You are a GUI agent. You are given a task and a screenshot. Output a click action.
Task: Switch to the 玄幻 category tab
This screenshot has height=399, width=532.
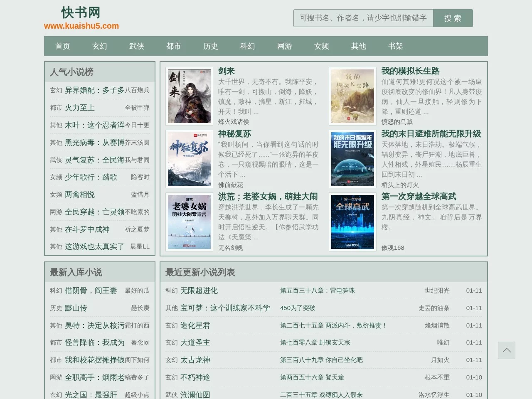[99, 46]
